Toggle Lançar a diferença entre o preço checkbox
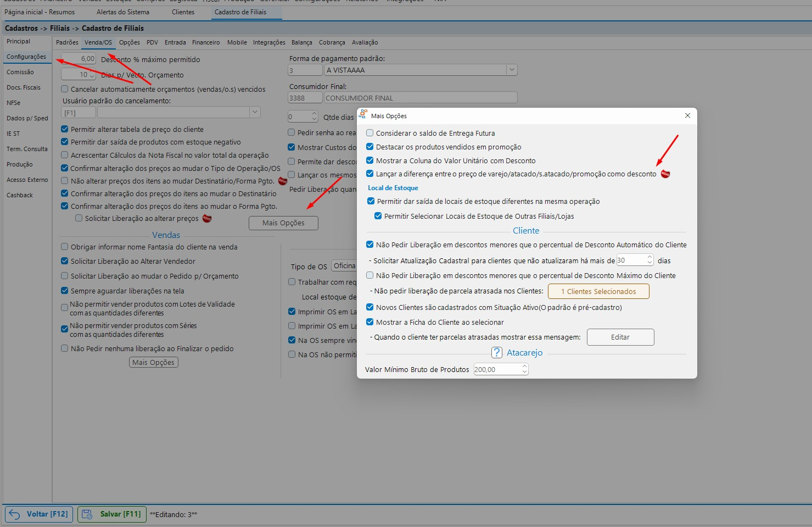 [x=370, y=174]
